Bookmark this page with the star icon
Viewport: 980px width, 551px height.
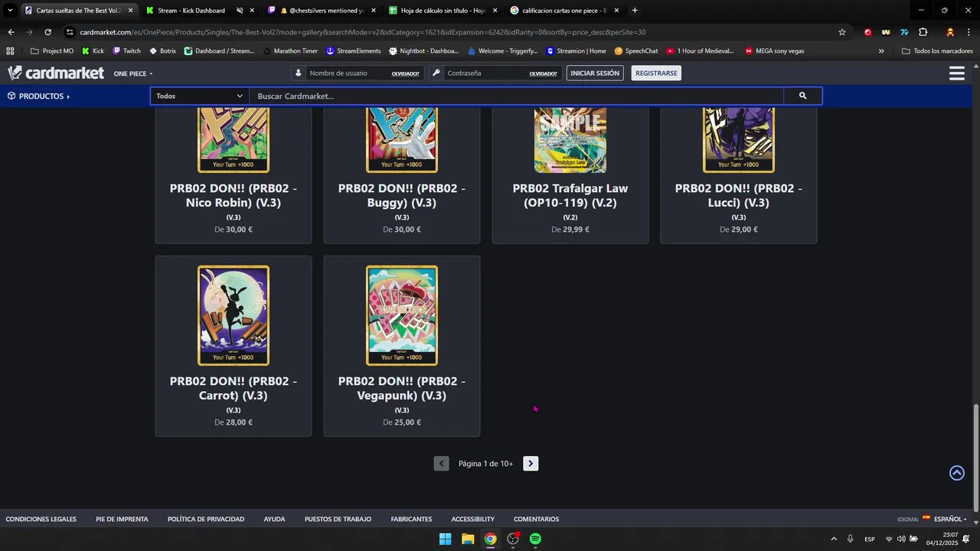(842, 32)
